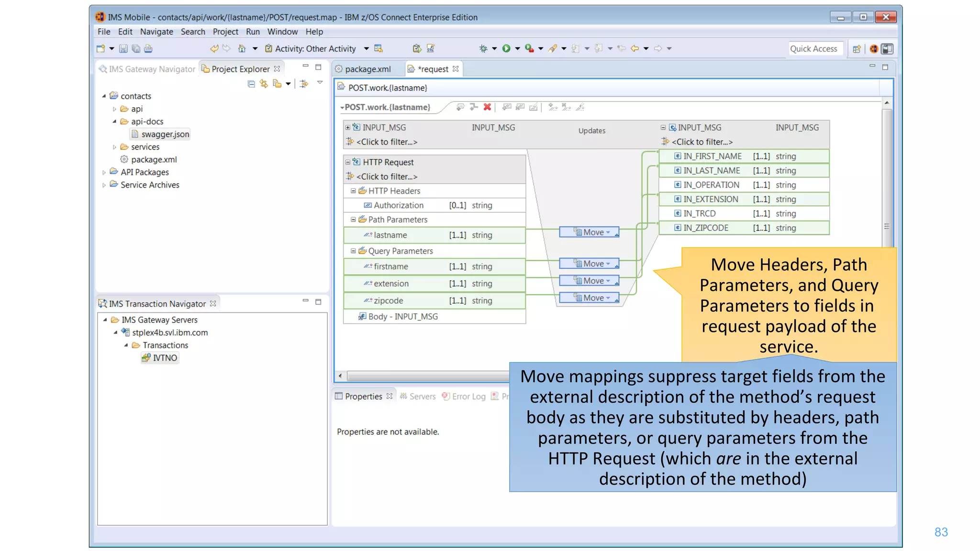This screenshot has height=551, width=980.
Task: Select the IN_OPERATION target field
Action: [744, 185]
